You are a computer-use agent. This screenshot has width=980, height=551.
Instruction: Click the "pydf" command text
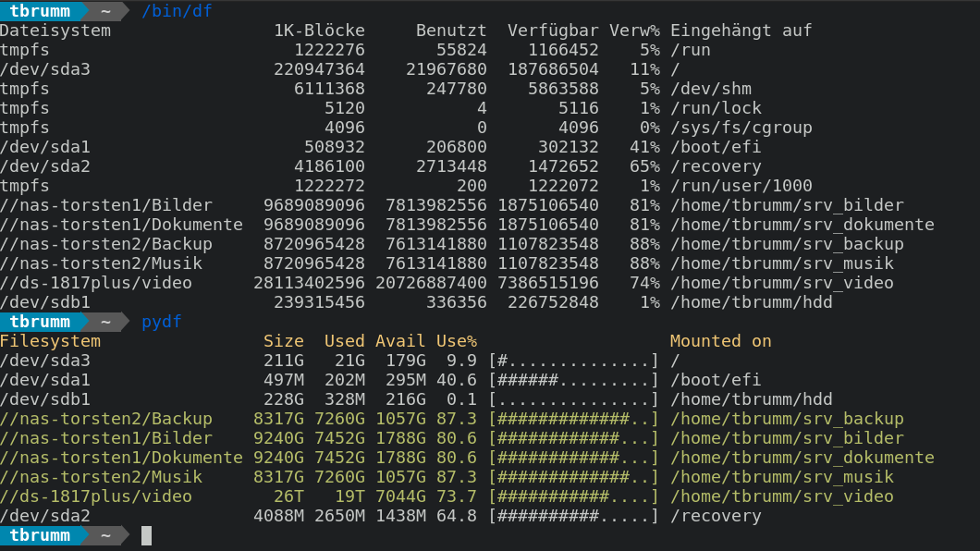click(x=161, y=322)
